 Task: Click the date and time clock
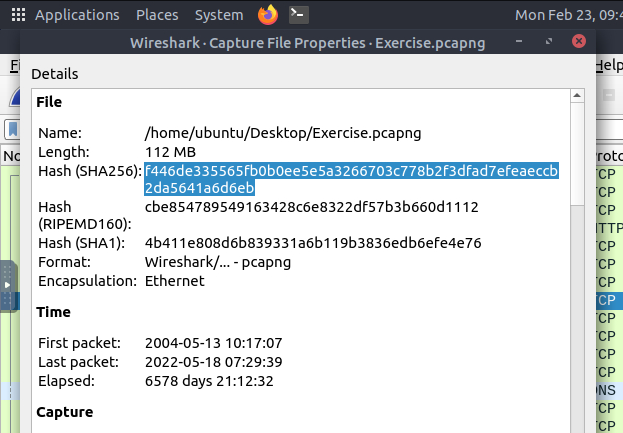coord(569,15)
